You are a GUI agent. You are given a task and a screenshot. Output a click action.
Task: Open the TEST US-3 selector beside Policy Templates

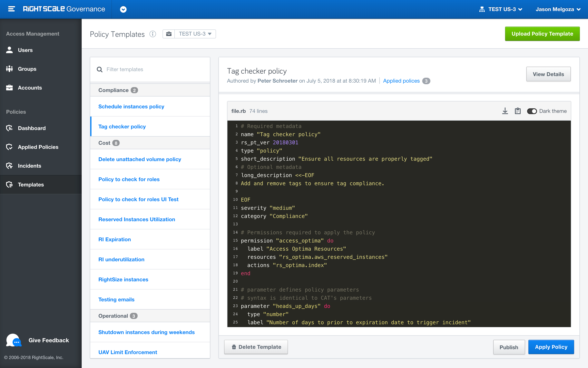tap(195, 34)
